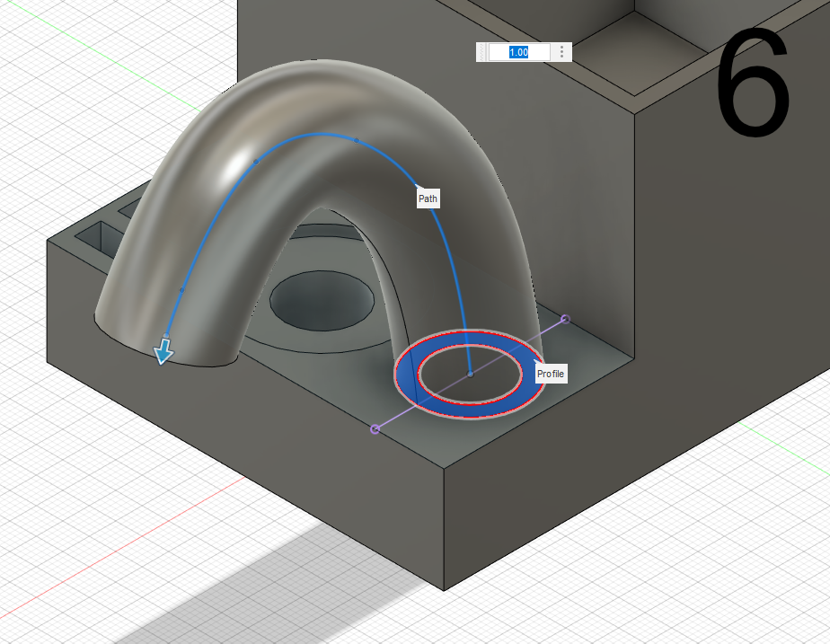This screenshot has height=644, width=830.
Task: Click the upper purple axis endpoint handle
Action: click(x=565, y=319)
